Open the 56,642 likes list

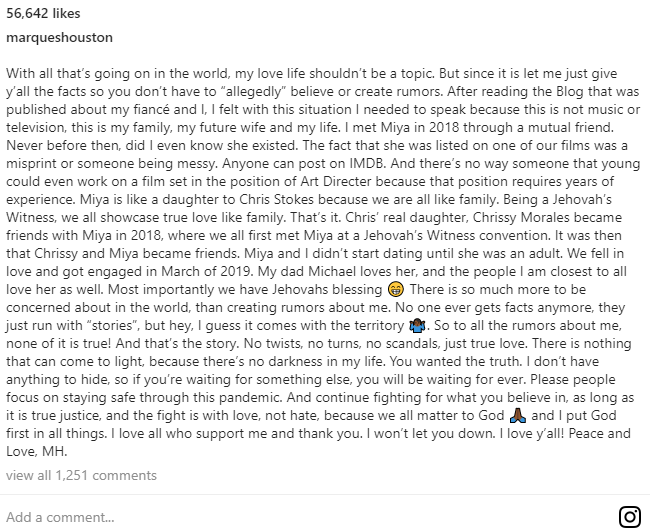(x=43, y=13)
